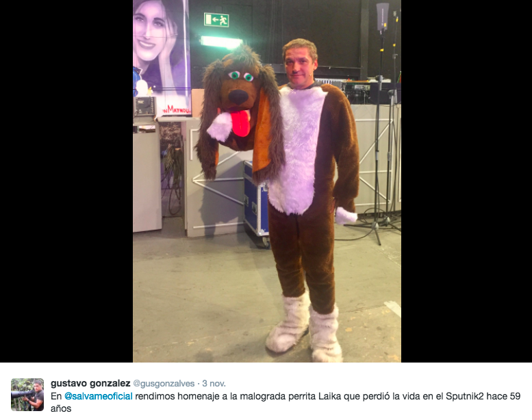Screen dimensions: 532x420
Task: Click the word Laika in tweet text
Action: tap(329, 396)
